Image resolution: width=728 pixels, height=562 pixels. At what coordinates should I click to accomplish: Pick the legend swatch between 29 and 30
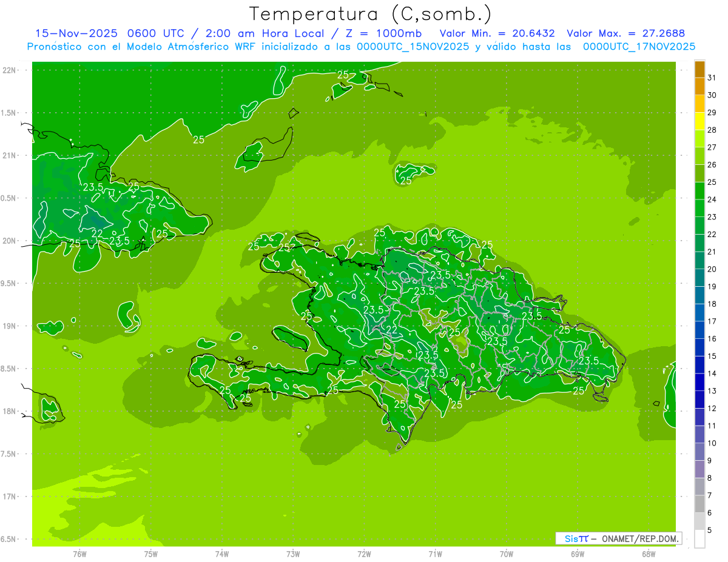[x=699, y=104]
